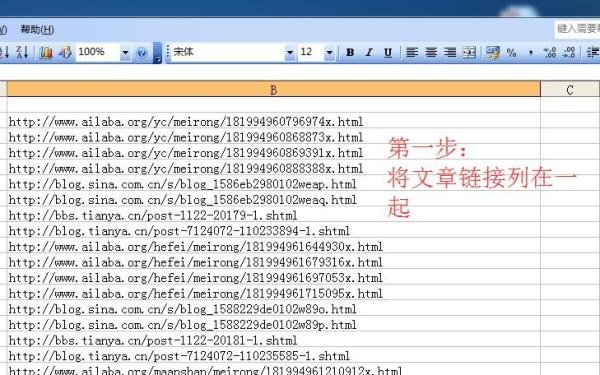Click the drawing toolbar icon

(65, 52)
